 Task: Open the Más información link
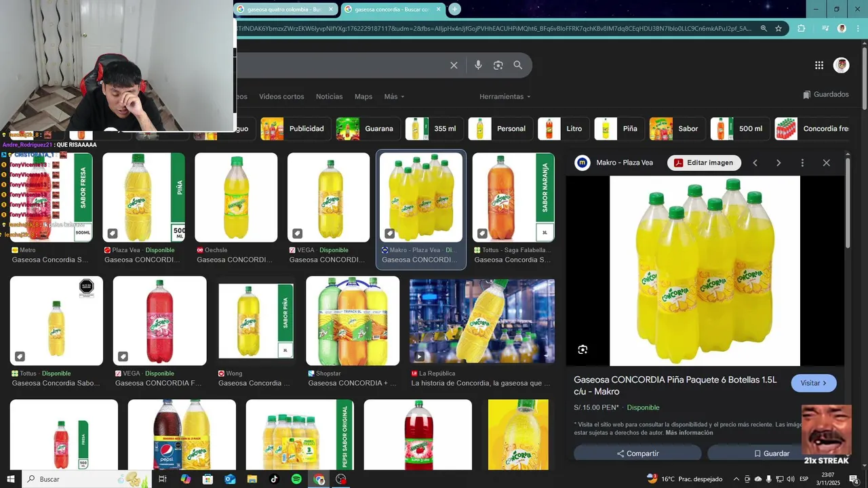point(689,432)
